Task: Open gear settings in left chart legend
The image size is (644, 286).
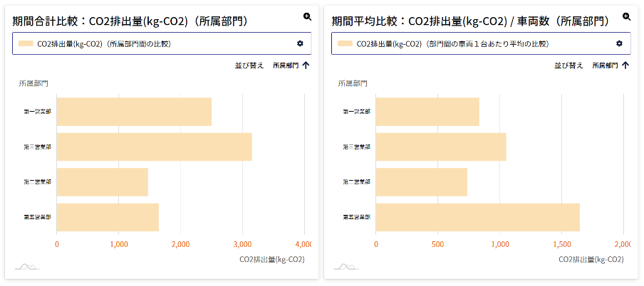Action: 300,43
